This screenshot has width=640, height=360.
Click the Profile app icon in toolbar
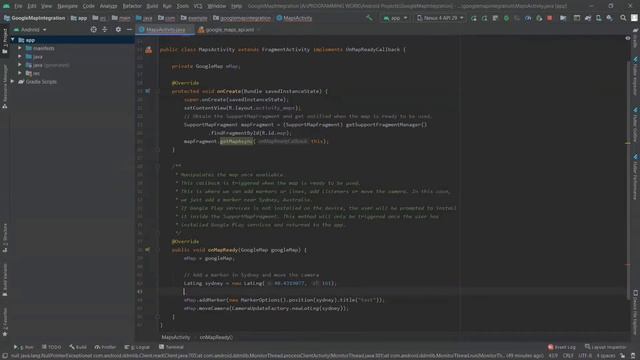tap(528, 18)
